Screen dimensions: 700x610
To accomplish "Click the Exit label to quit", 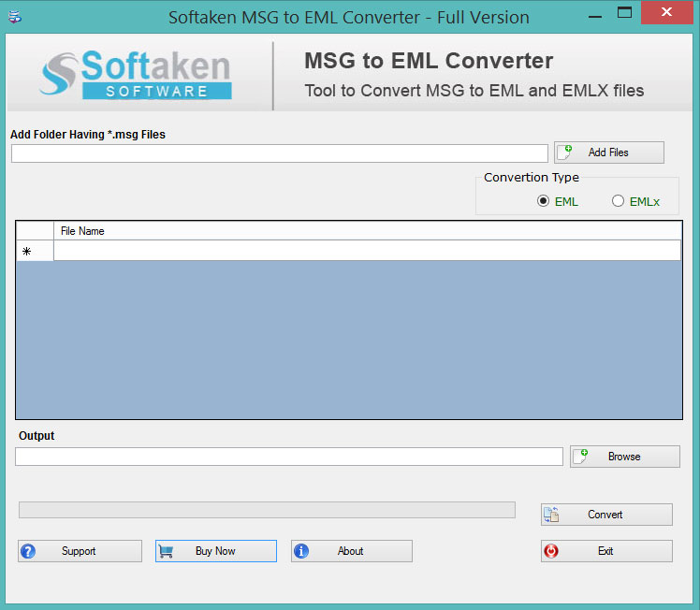I will click(605, 551).
